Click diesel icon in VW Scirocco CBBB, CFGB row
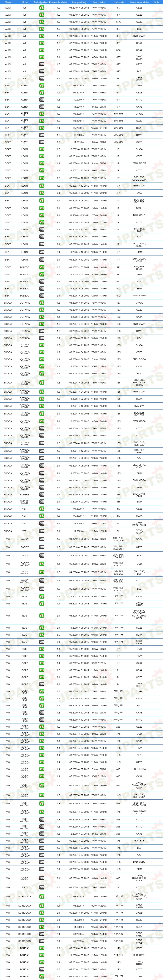This screenshot has height=980, width=163. pos(42,941)
